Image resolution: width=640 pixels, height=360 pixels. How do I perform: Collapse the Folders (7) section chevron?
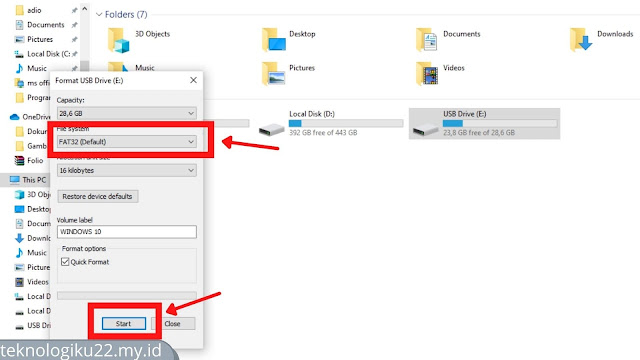(x=99, y=15)
